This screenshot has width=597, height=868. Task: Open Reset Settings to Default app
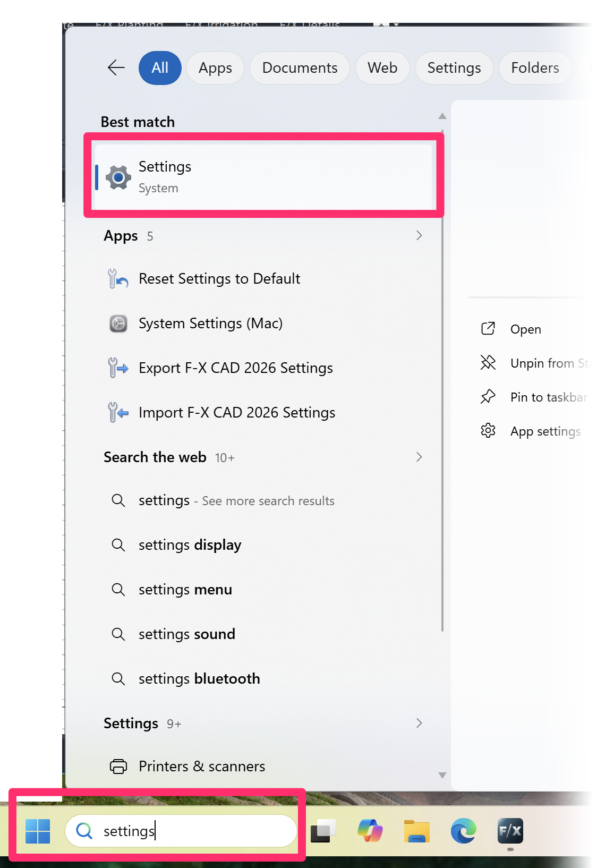click(264, 278)
